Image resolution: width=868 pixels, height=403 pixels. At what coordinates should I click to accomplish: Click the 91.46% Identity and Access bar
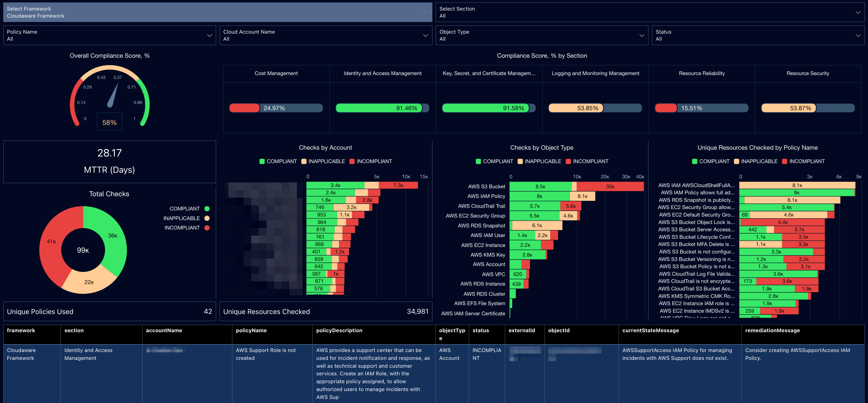[382, 108]
